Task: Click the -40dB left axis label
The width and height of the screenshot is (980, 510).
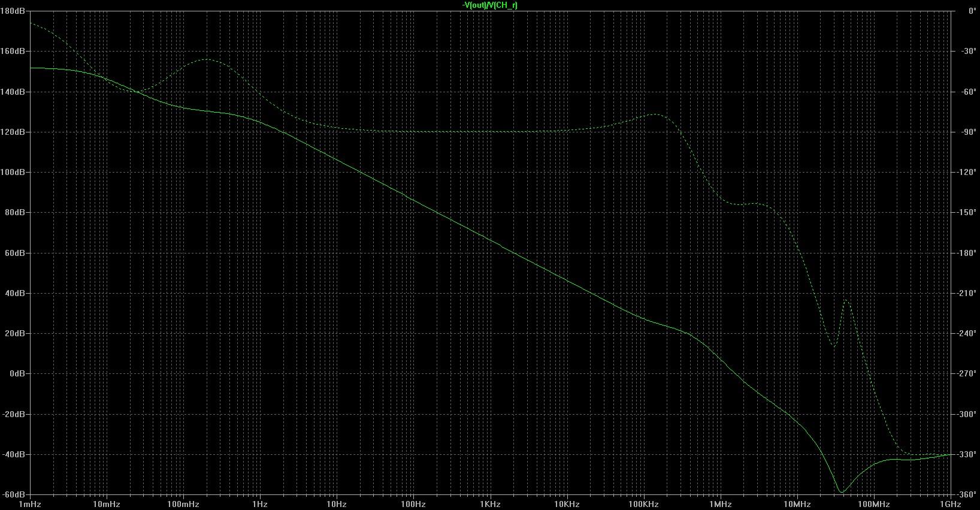Action: [x=13, y=454]
